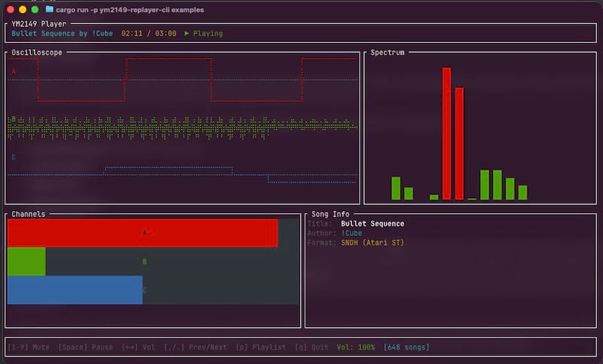
Task: Click the Prev/Next shortcut hint
Action: click(195, 347)
